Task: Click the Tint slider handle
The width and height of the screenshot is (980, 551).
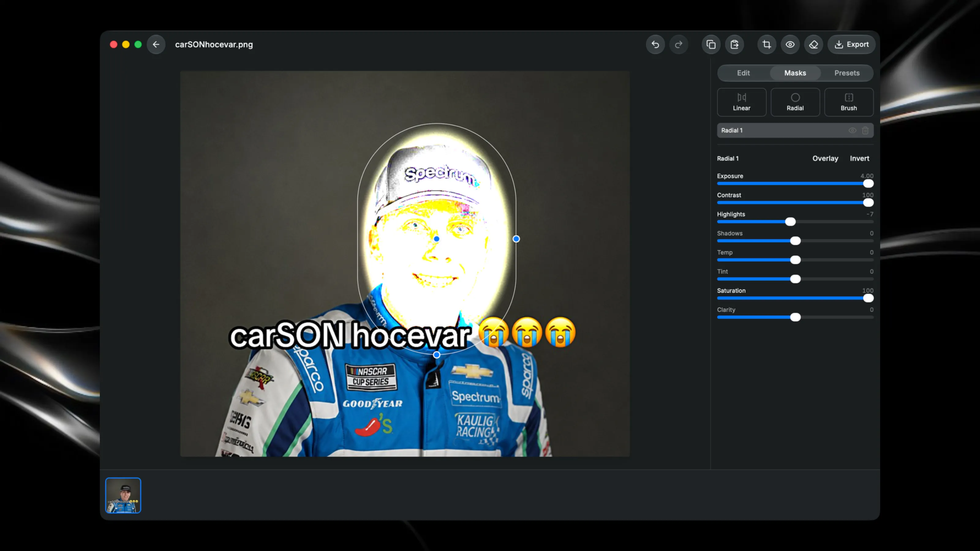Action: 795,279
